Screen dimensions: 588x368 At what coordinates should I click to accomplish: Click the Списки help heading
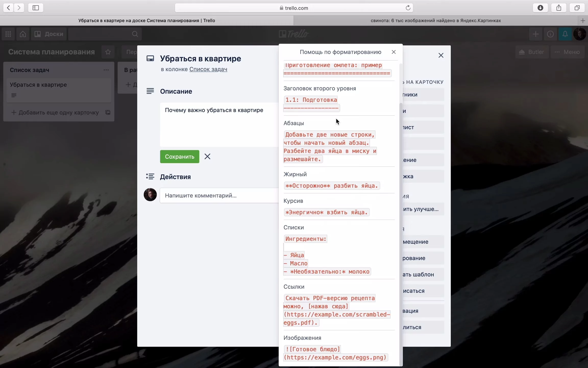click(293, 227)
